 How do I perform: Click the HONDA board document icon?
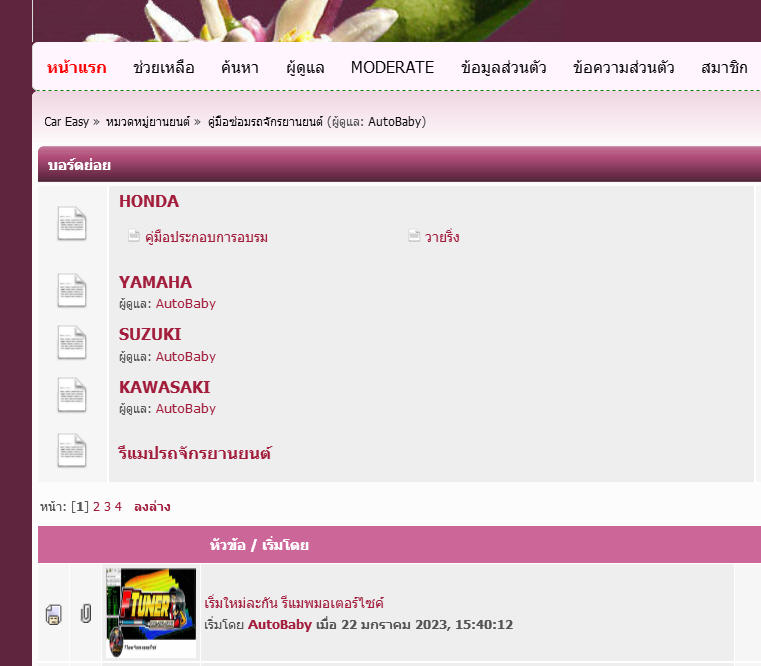point(72,223)
